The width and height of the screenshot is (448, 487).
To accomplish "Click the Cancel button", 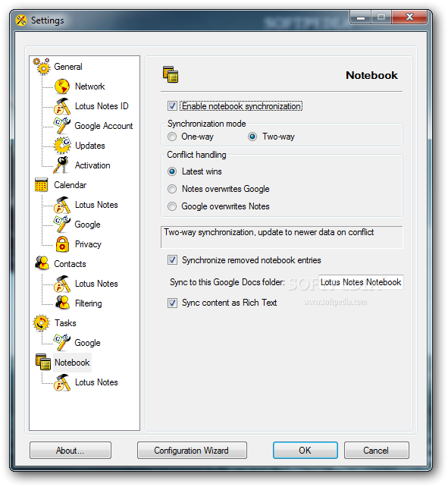I will (x=376, y=451).
